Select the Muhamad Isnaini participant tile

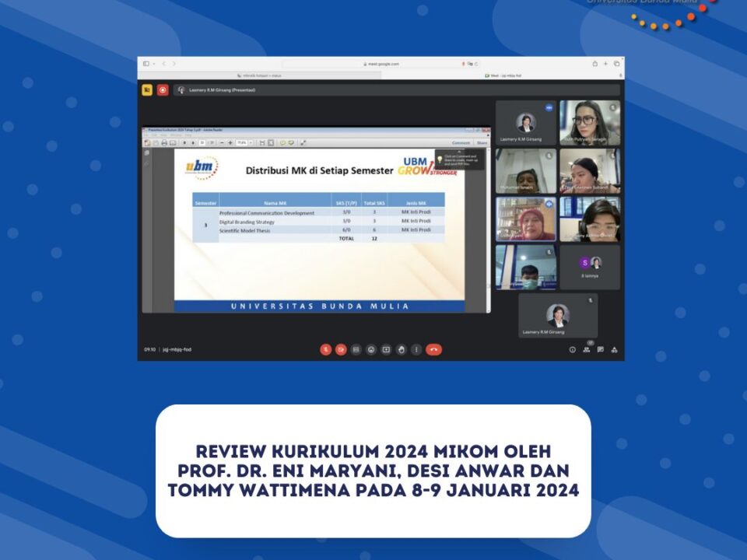point(525,170)
